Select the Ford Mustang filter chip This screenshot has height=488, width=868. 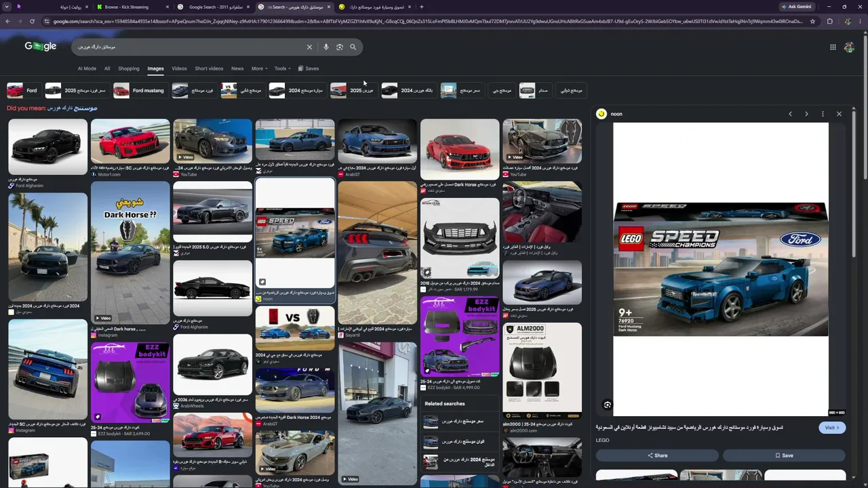coord(140,90)
